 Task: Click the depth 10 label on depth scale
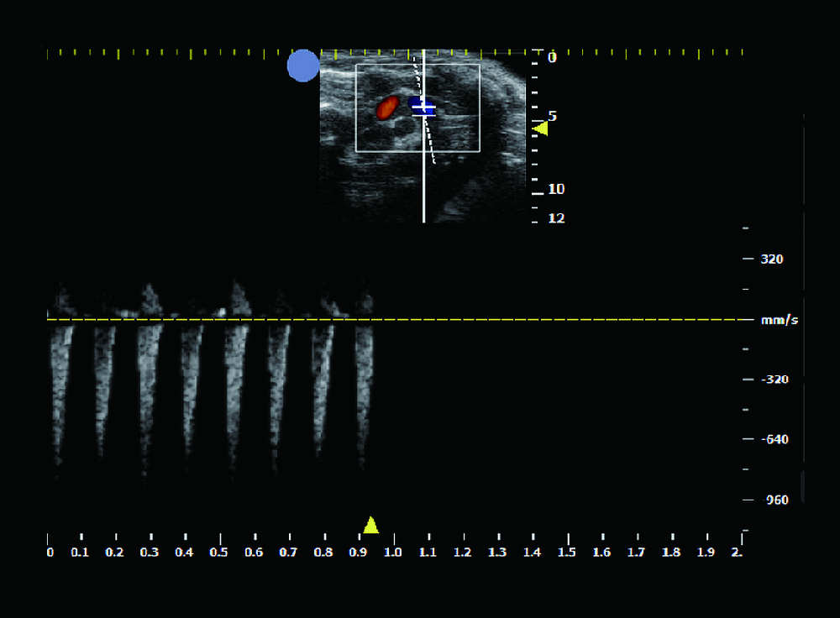pyautogui.click(x=556, y=190)
